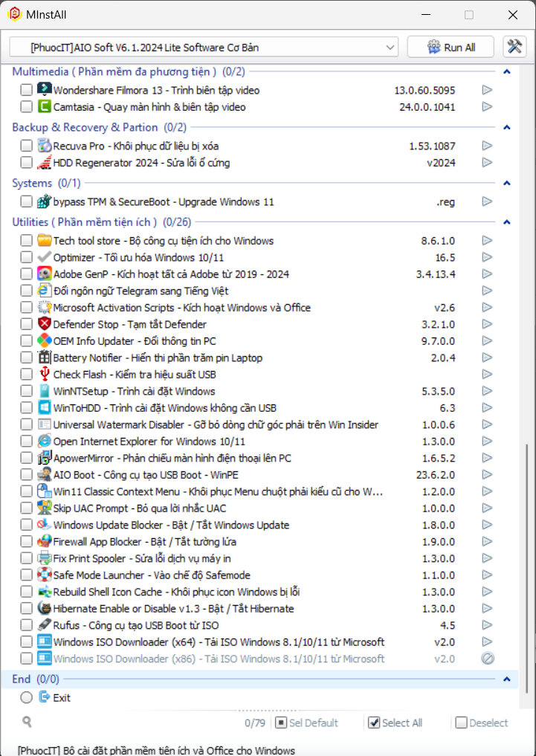Toggle the Select All checkbox
The height and width of the screenshot is (756, 536).
(x=374, y=723)
